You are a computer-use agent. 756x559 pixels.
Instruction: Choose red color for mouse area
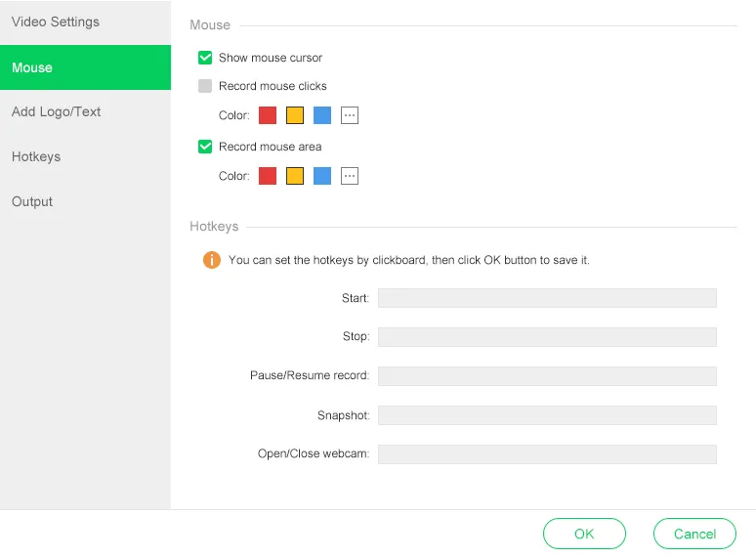pyautogui.click(x=268, y=176)
